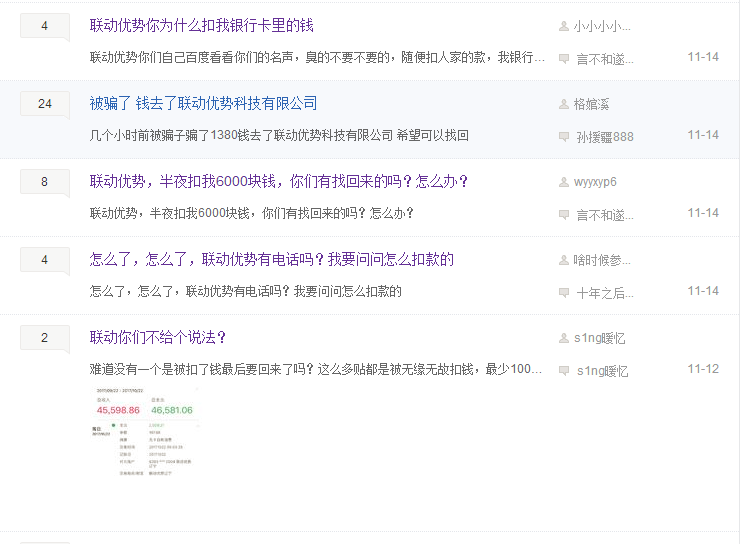748x544 pixels.
Task: Open thread 被骗了 钱去了联动优势科技有限公司
Action: tap(203, 103)
